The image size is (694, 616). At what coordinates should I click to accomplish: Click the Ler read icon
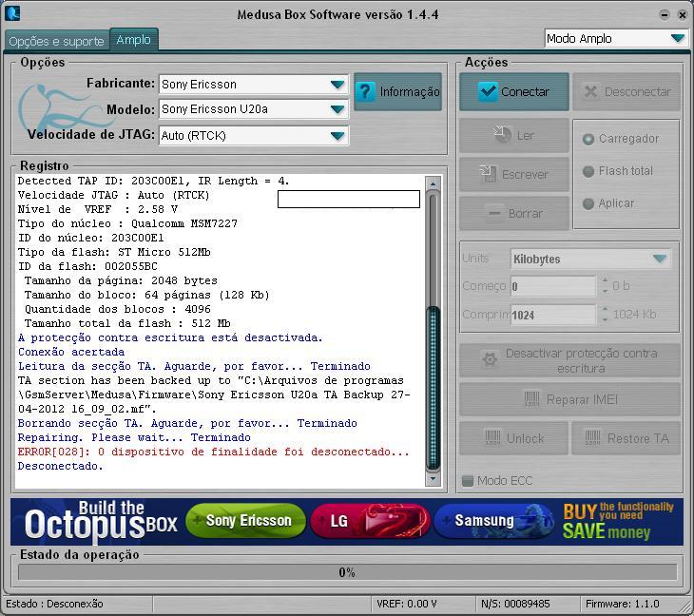click(x=502, y=134)
